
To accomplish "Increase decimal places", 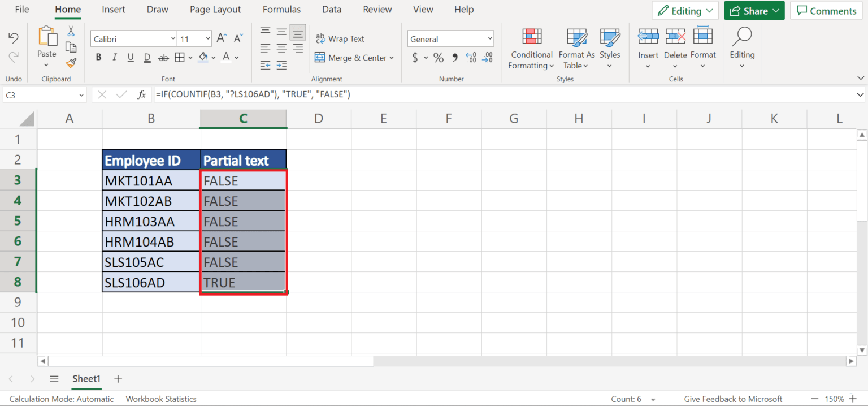I will click(471, 58).
